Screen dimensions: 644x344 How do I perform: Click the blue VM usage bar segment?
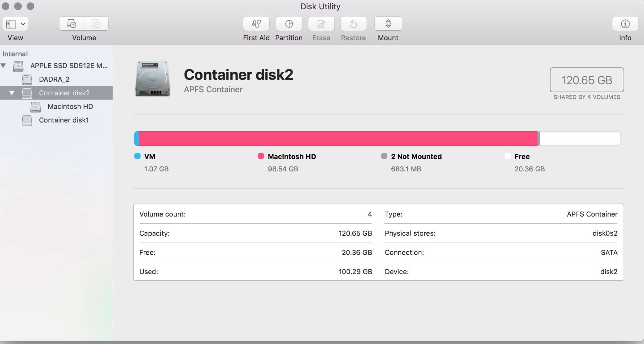[137, 139]
